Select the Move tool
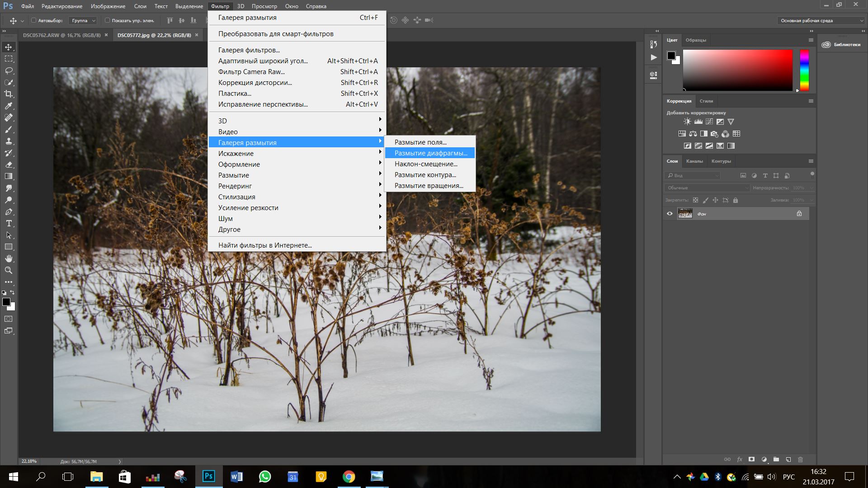Screen dimensions: 868x488 9,47
